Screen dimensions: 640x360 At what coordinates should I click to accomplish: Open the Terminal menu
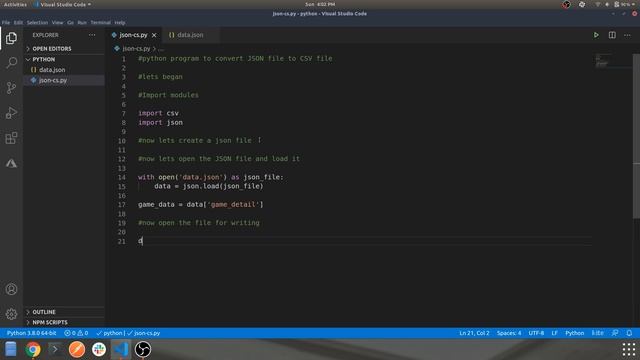click(x=100, y=22)
